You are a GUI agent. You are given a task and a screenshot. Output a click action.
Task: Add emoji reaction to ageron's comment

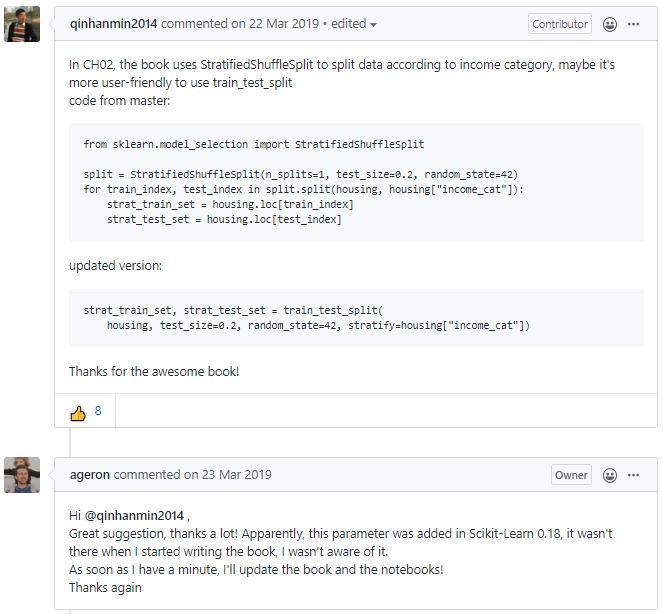click(609, 475)
